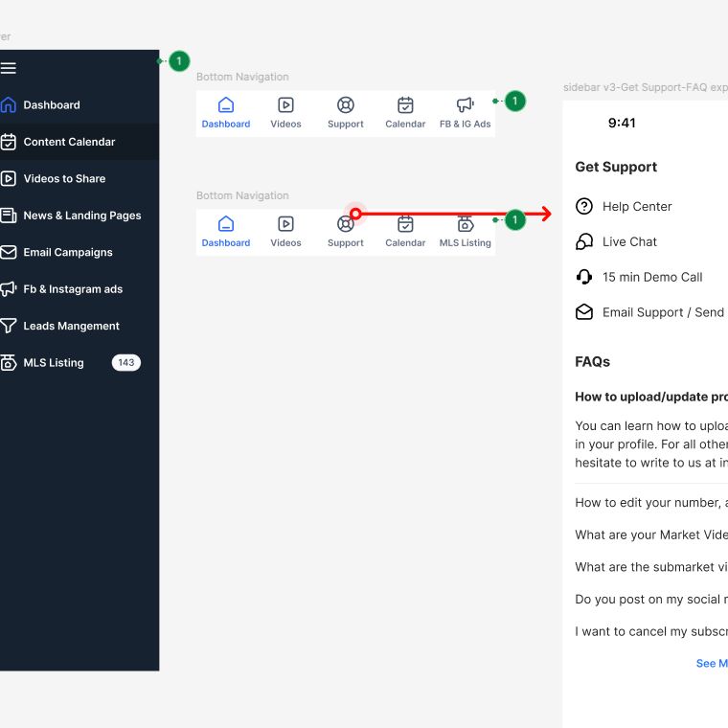Expand the 'How to edit your number' FAQ
728x728 pixels.
pyautogui.click(x=649, y=503)
